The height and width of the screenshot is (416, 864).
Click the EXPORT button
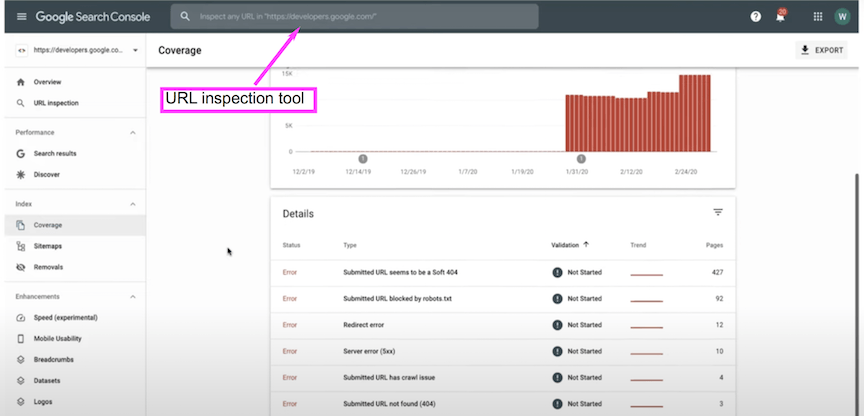click(822, 50)
